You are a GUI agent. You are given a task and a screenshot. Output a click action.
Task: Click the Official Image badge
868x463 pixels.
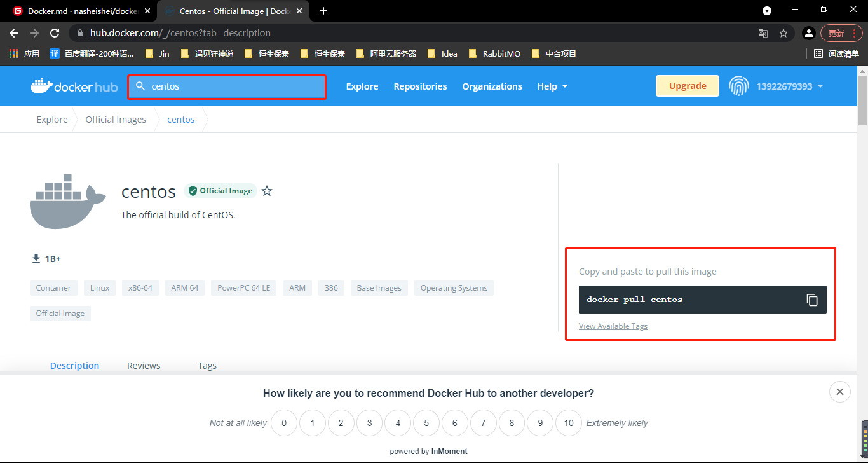[220, 191]
